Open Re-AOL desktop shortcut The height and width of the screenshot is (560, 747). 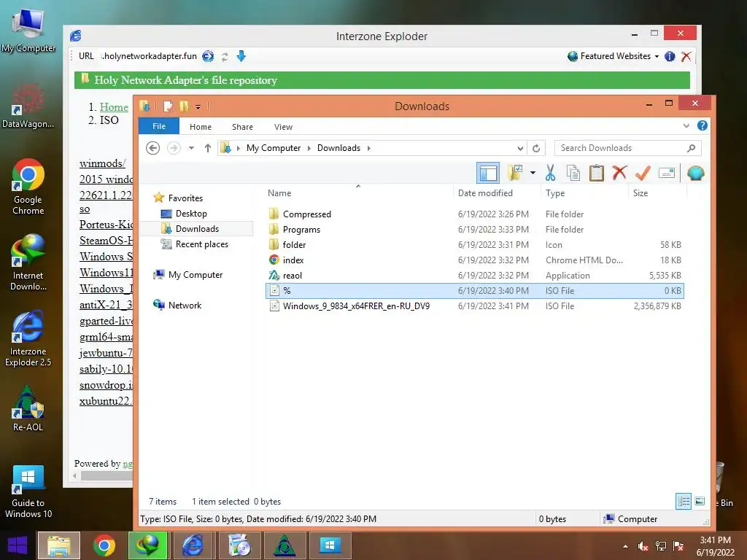(28, 408)
